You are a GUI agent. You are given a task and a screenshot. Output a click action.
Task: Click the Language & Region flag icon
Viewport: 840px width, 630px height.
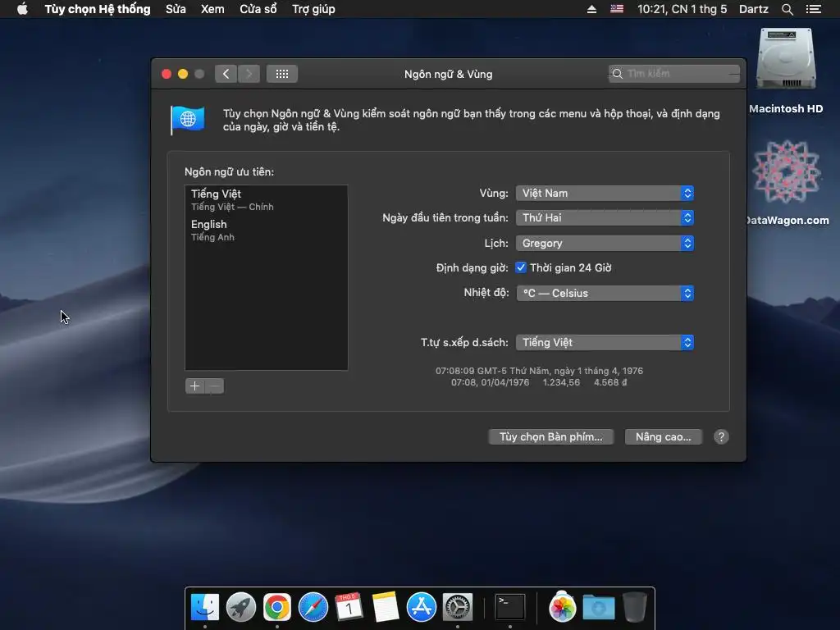coord(188,120)
